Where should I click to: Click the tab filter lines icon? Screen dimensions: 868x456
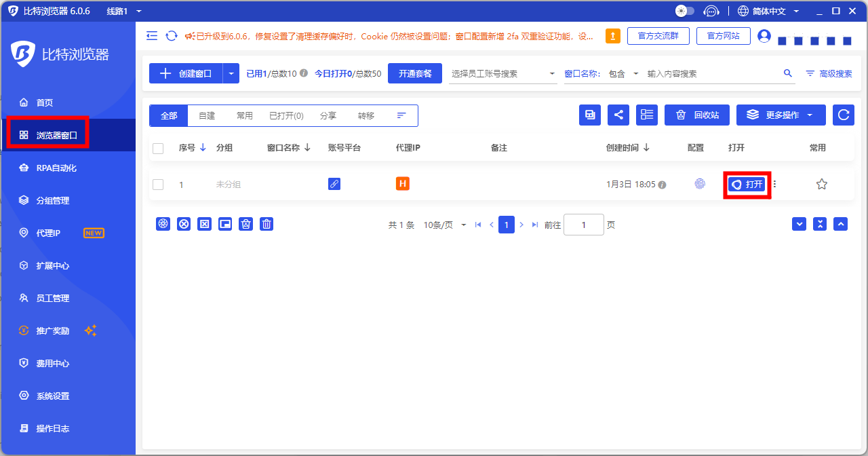point(401,116)
